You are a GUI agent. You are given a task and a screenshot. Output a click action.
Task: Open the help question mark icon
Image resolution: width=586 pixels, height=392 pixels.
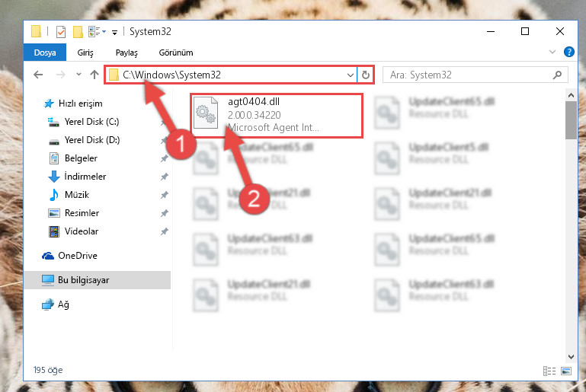coord(568,52)
